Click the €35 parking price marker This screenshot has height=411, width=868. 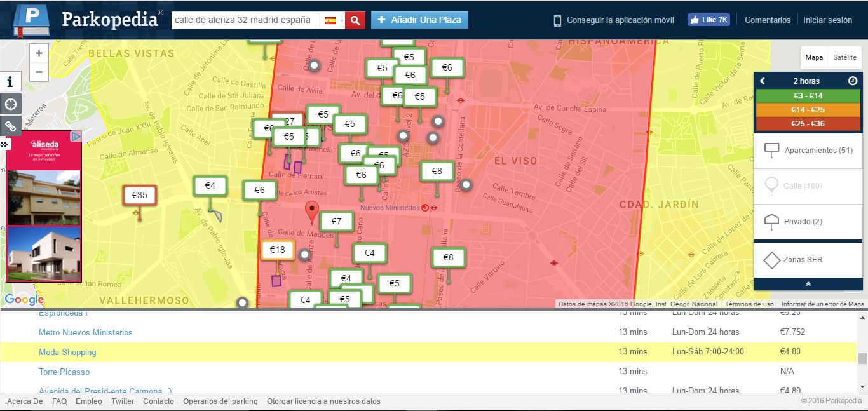tap(139, 196)
